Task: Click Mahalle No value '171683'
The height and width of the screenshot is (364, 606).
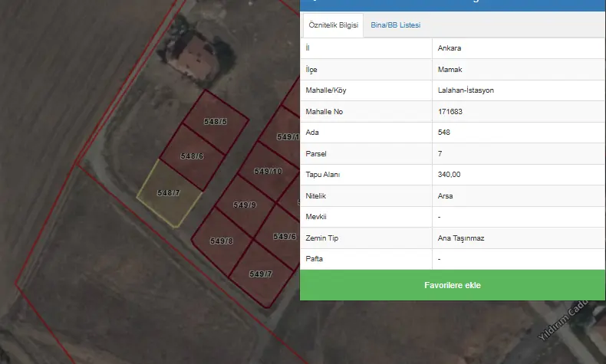Action: click(x=450, y=112)
